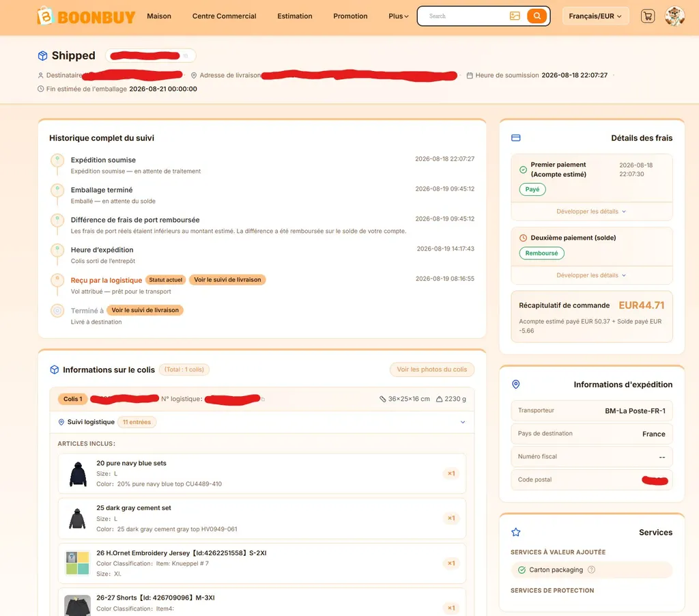The width and height of the screenshot is (699, 616).
Task: Open Estimation navigation item
Action: pos(295,16)
